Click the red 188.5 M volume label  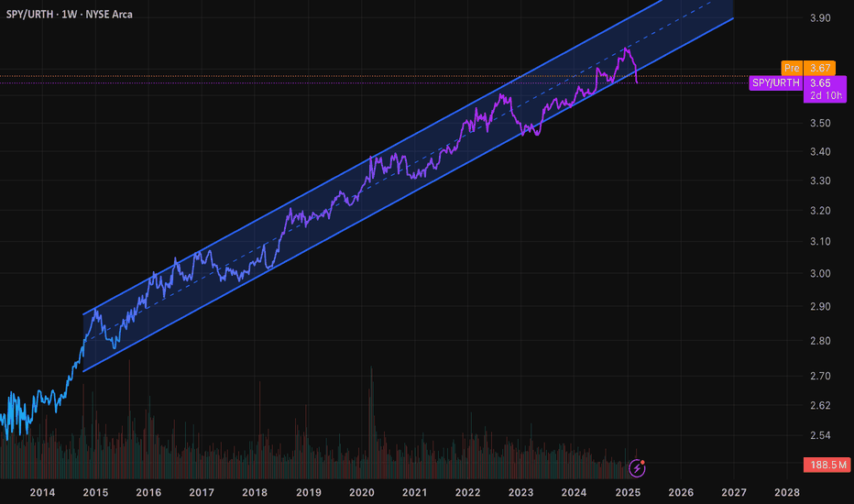coord(827,465)
